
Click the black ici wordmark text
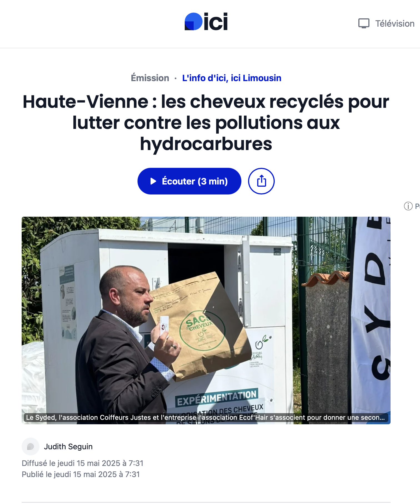pos(216,21)
